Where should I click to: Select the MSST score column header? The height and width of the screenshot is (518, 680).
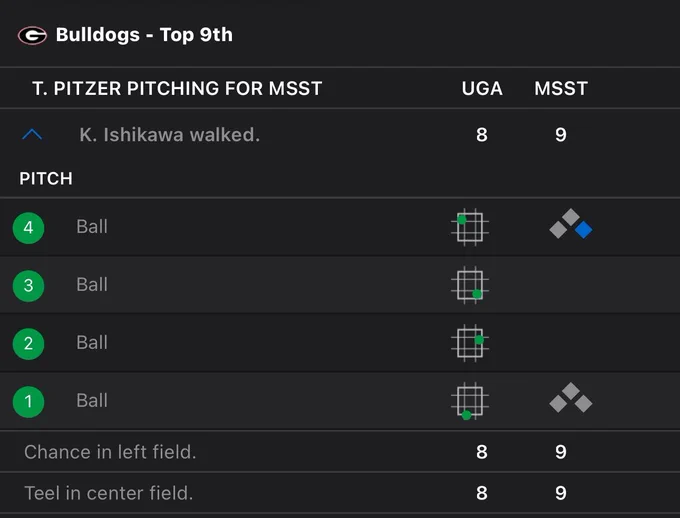[x=561, y=89]
